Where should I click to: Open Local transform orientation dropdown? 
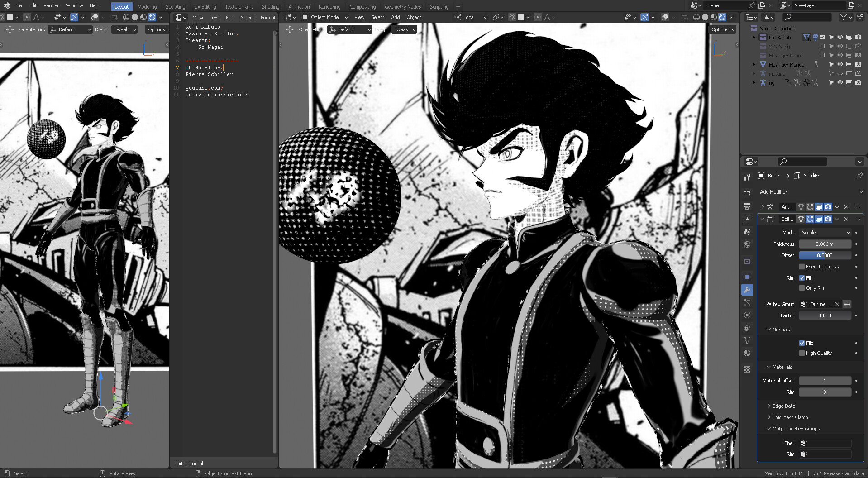pyautogui.click(x=471, y=17)
